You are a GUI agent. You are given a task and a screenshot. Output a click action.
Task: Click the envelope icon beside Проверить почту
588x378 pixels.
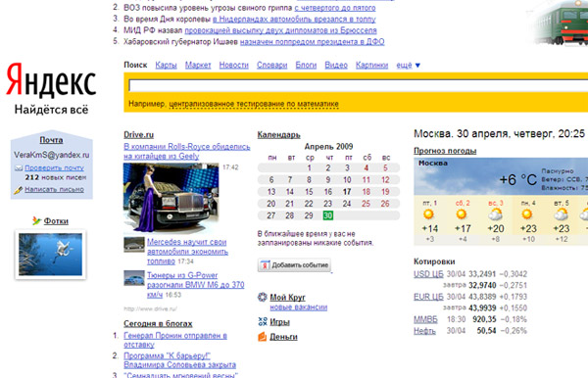19,168
